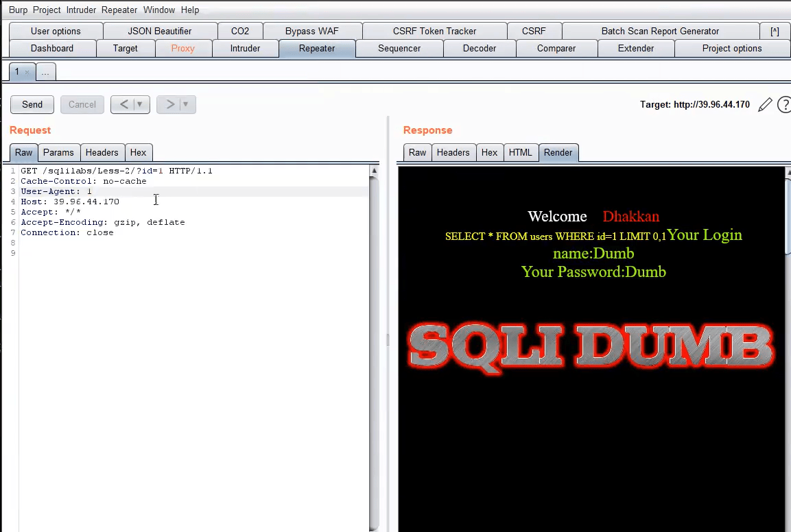The height and width of the screenshot is (532, 791).
Task: Open the JSON Beautifier tab
Action: point(160,31)
